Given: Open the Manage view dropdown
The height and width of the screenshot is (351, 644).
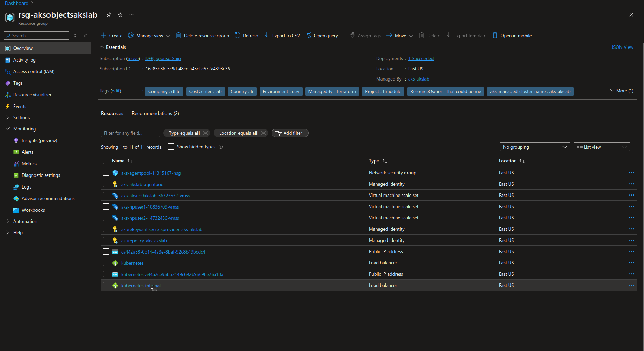Looking at the screenshot, I should (x=149, y=36).
